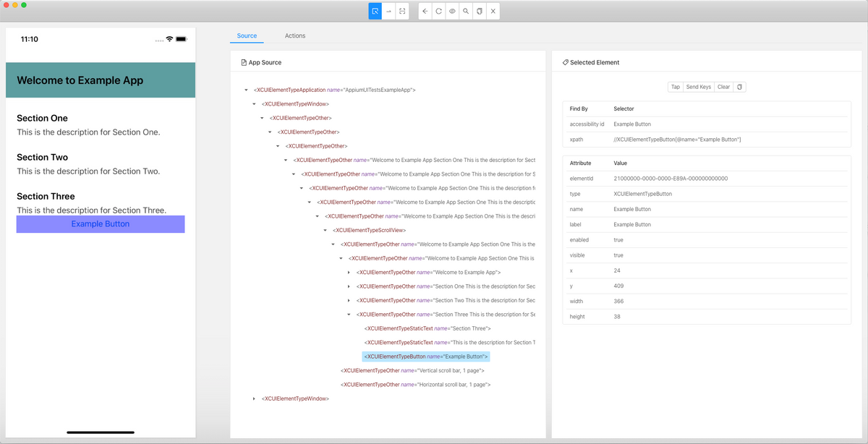Select the StaticText description for Section Three row
This screenshot has height=444, width=868.
tap(449, 343)
